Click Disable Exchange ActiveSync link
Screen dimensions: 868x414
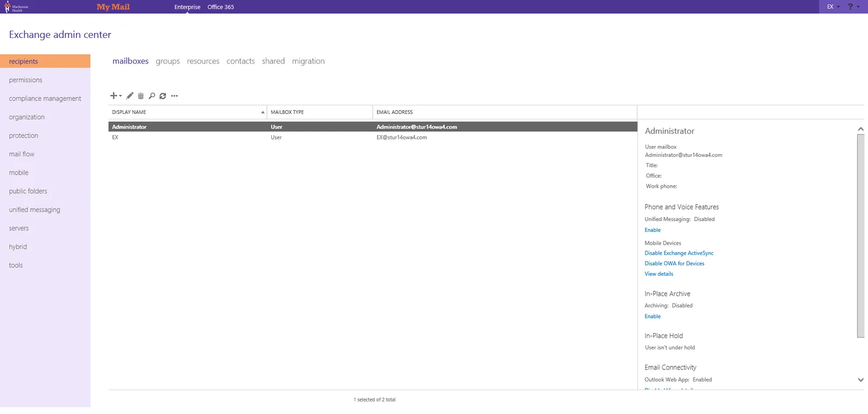679,253
